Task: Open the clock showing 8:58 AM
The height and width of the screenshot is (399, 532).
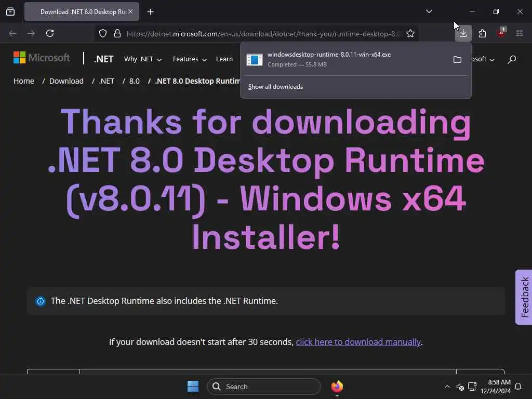Action: tap(495, 387)
